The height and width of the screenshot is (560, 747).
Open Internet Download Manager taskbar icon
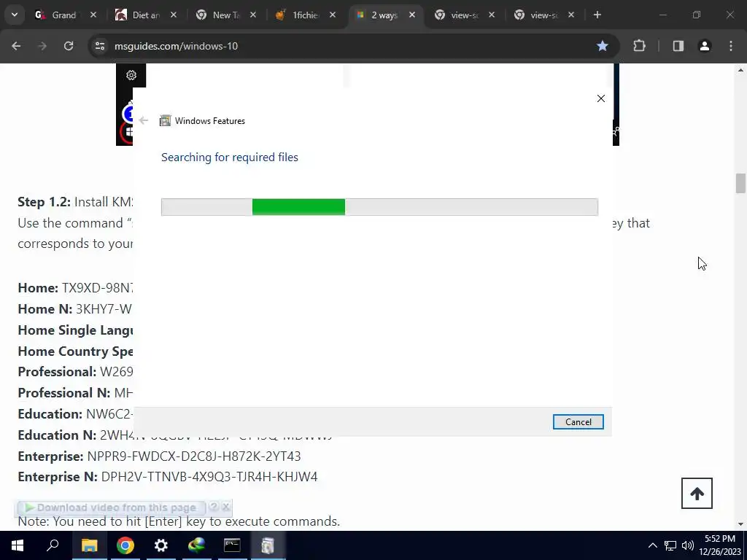tap(196, 545)
